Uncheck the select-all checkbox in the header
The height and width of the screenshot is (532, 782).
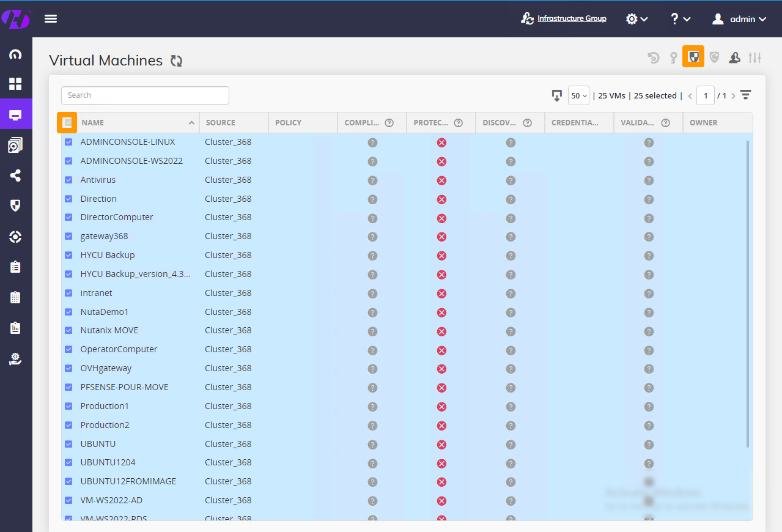67,122
